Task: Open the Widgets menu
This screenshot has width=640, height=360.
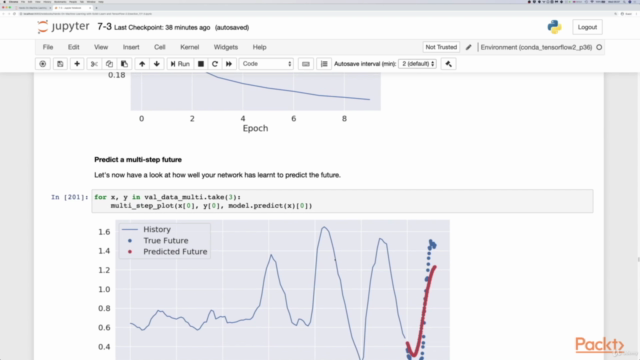Action: 226,47
